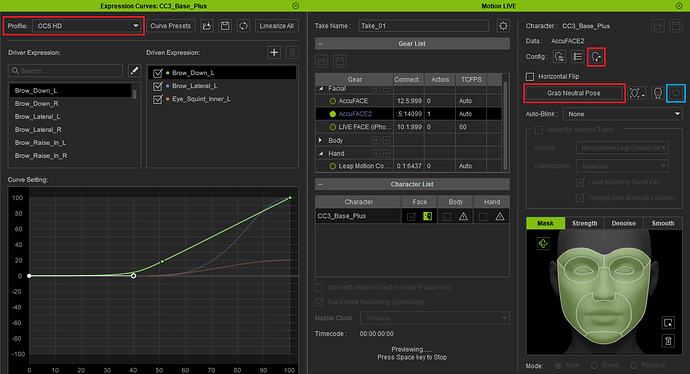Image resolution: width=690 pixels, height=374 pixels.
Task: Switch to the Smooth tab
Action: 663,223
